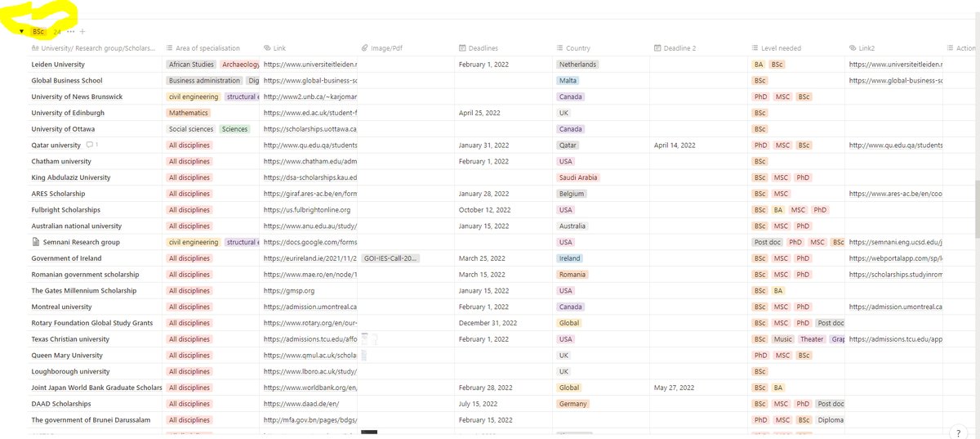Click the Germany country tag

click(572, 404)
